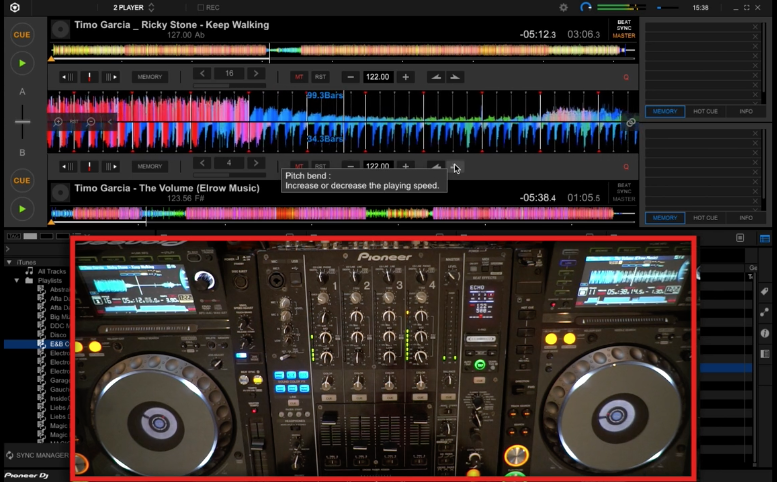Double the 16-beat loop with right arrow
The height and width of the screenshot is (482, 777).
[x=256, y=73]
